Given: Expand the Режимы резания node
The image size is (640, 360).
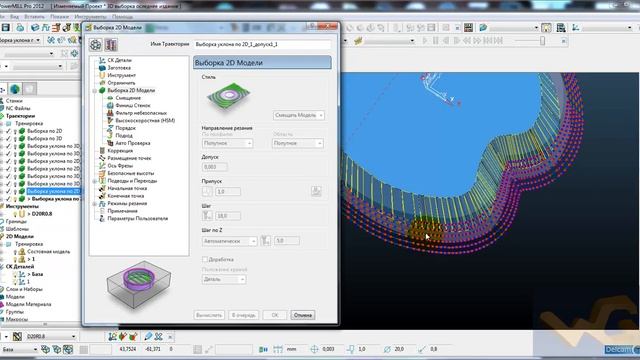Looking at the screenshot, I should coord(94,203).
